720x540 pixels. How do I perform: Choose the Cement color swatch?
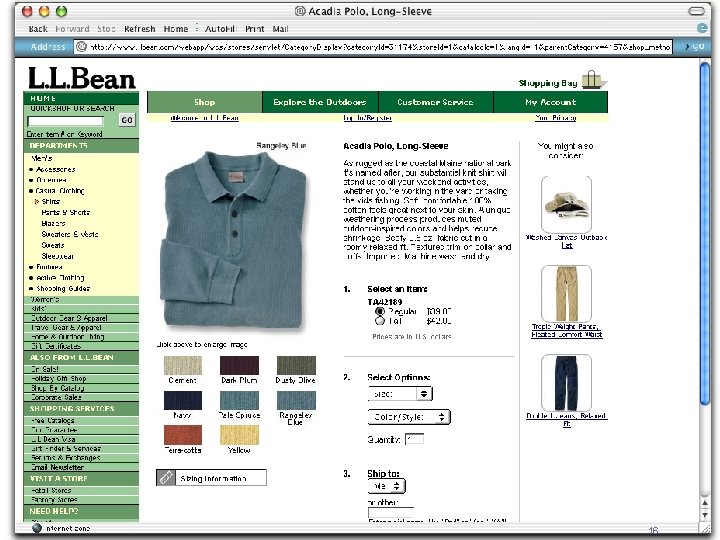click(182, 366)
